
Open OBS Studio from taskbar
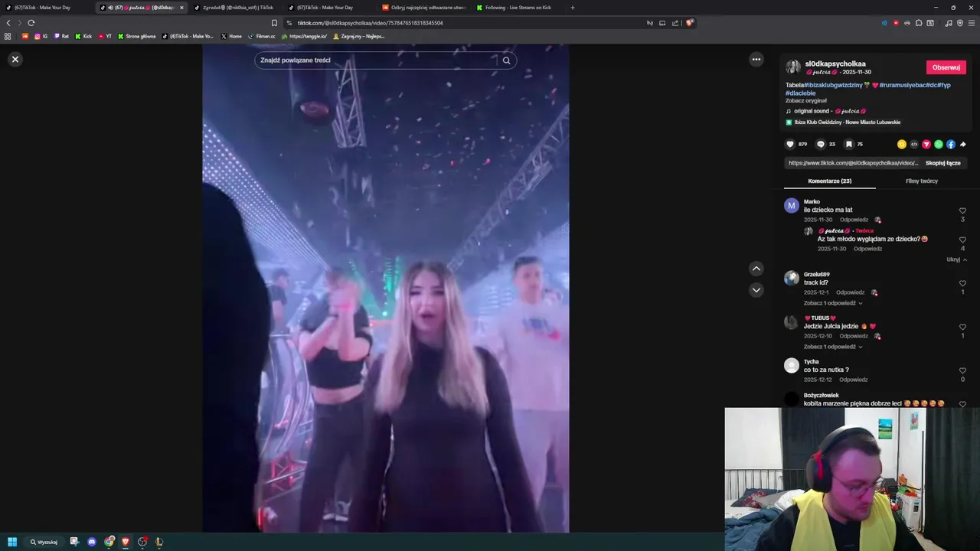(x=142, y=542)
